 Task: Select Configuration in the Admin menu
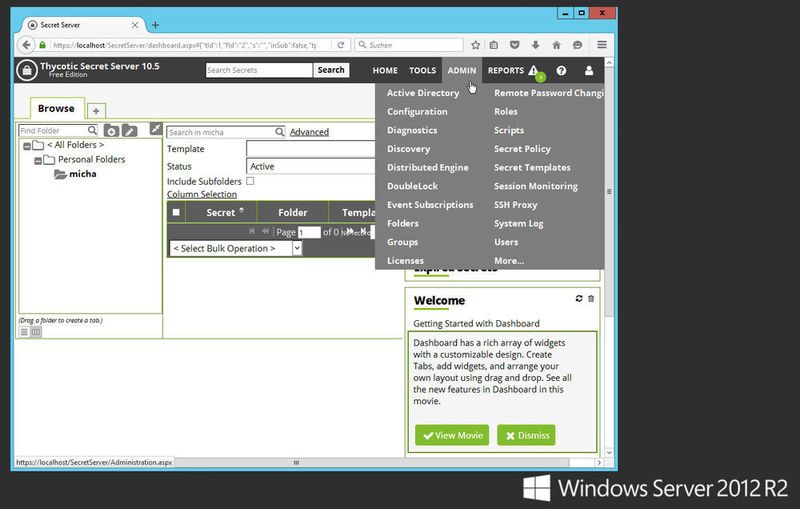[417, 111]
